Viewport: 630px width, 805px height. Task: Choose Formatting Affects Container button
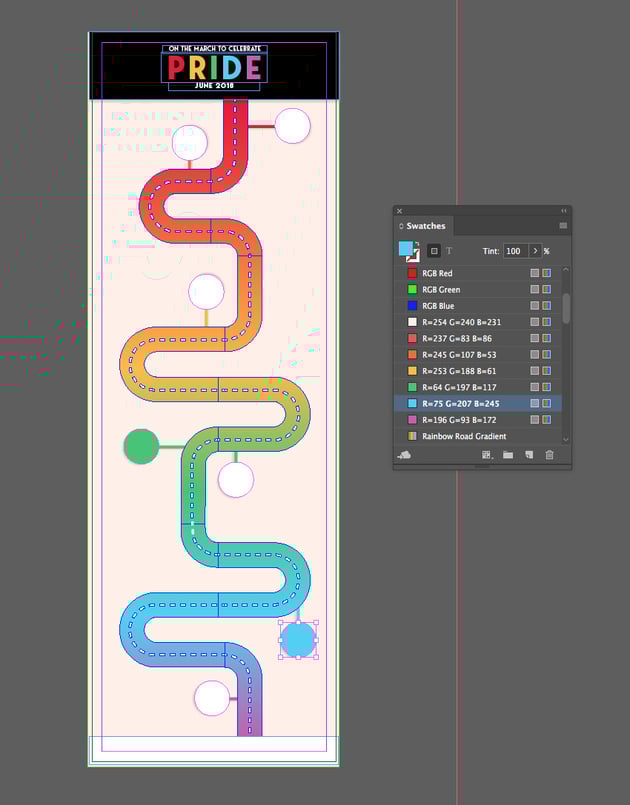coord(434,251)
